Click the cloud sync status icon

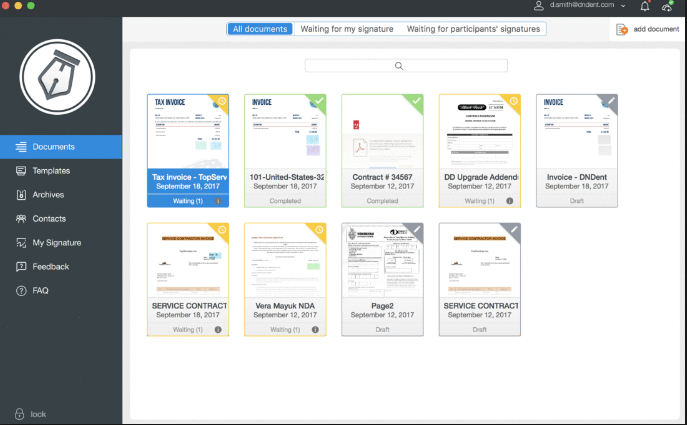click(x=668, y=6)
